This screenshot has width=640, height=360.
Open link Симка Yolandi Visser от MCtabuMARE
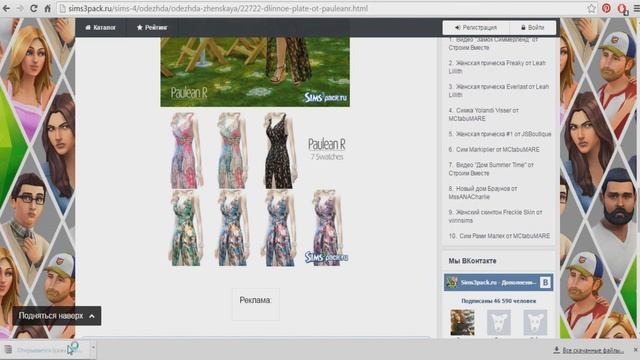[483, 114]
